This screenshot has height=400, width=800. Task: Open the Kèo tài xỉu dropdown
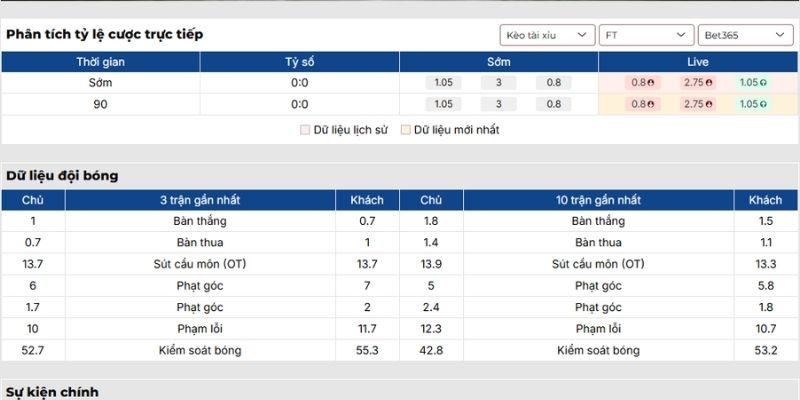pos(547,35)
